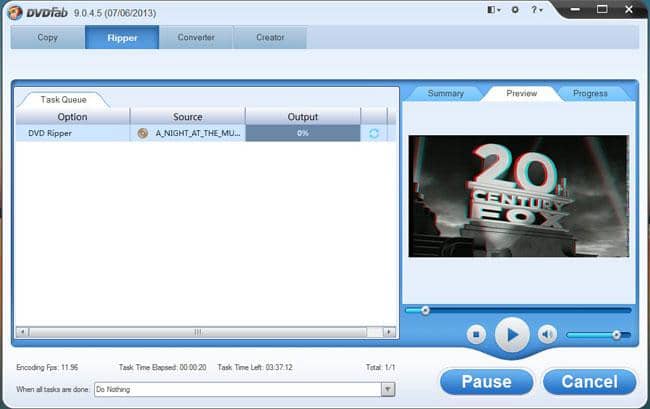Open settings via gear icon
The height and width of the screenshot is (409, 650).
click(515, 10)
